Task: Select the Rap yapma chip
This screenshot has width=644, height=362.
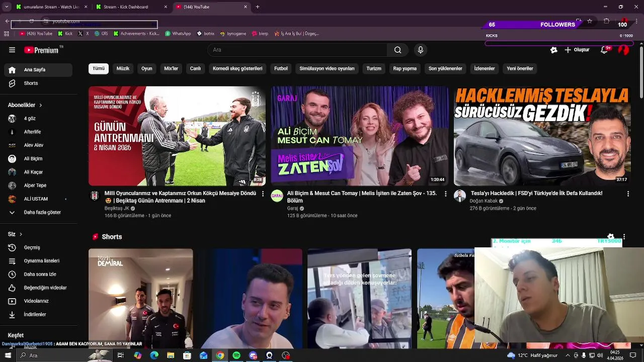Action: [x=405, y=68]
